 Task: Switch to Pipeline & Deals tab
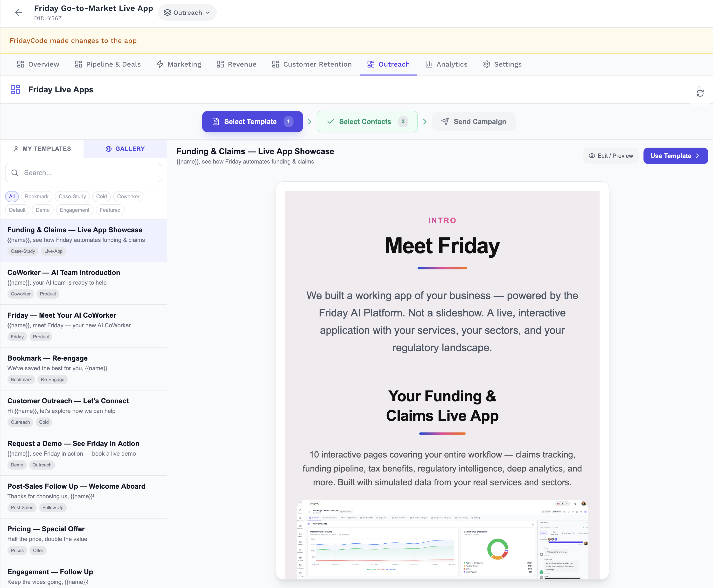pyautogui.click(x=108, y=64)
